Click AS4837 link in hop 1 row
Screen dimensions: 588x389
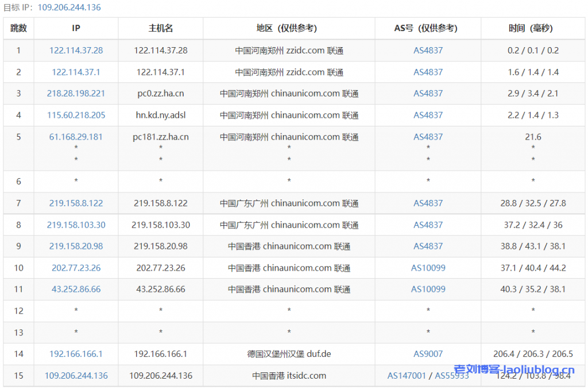(428, 51)
